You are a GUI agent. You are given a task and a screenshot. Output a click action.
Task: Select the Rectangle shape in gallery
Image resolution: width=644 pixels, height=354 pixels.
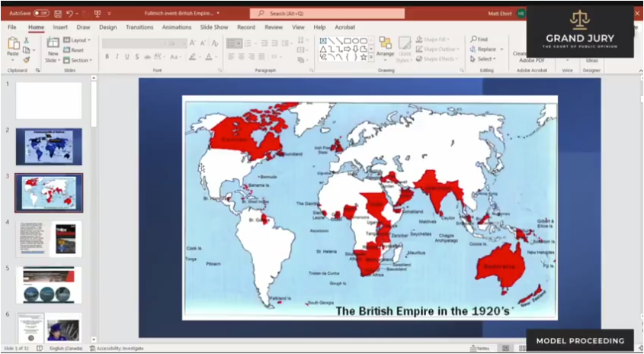347,40
